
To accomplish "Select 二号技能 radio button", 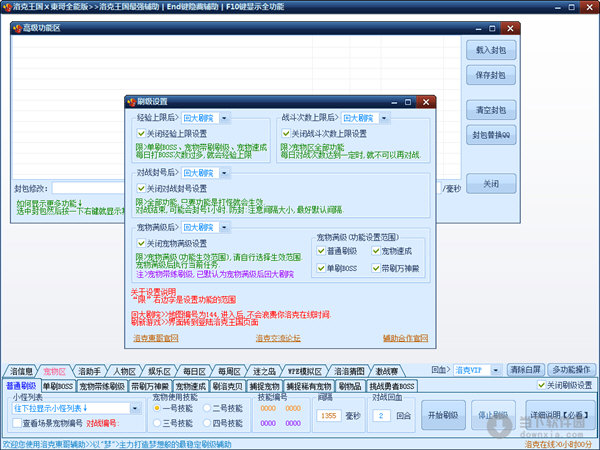I will (207, 408).
